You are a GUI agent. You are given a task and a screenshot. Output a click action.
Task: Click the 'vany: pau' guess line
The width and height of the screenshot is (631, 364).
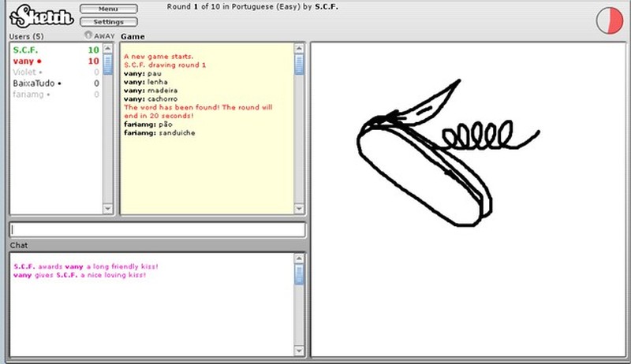point(143,73)
